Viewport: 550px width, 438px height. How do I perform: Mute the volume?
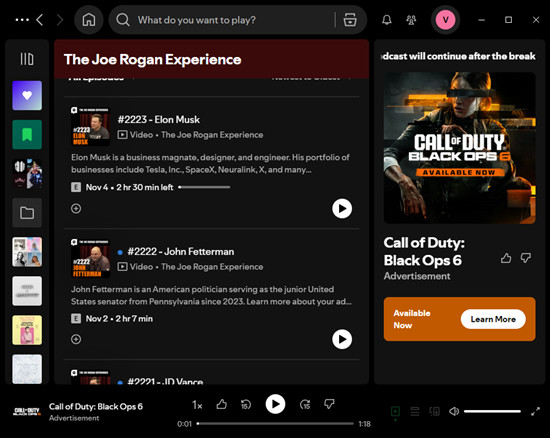click(x=454, y=411)
